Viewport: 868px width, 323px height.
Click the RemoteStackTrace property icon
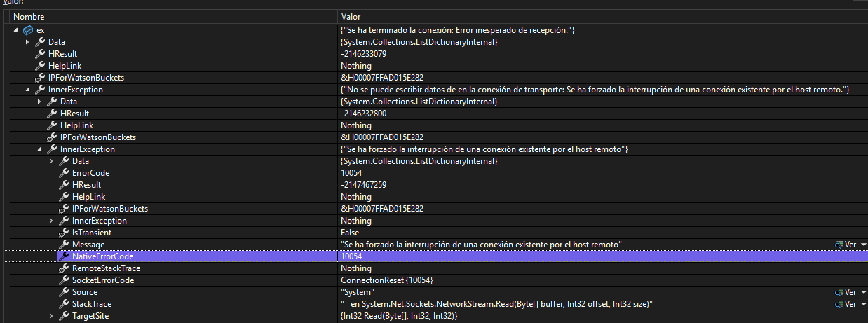click(x=64, y=268)
